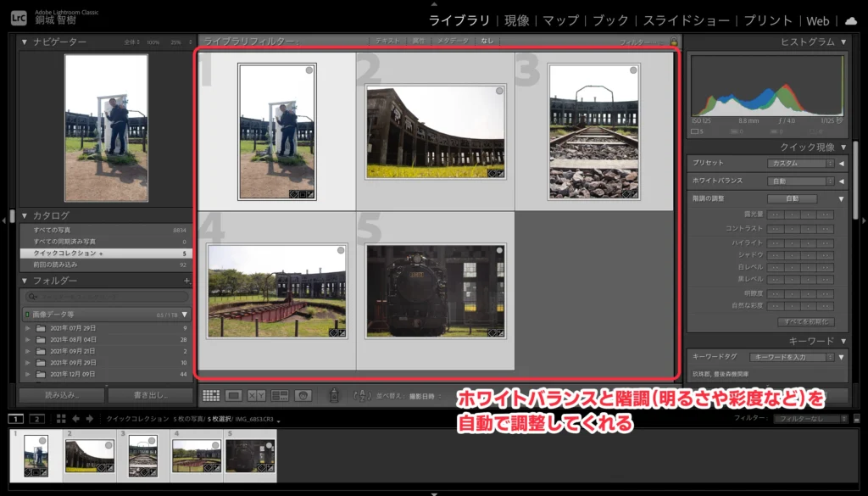Collapse the ナビゲーター panel

coord(25,42)
